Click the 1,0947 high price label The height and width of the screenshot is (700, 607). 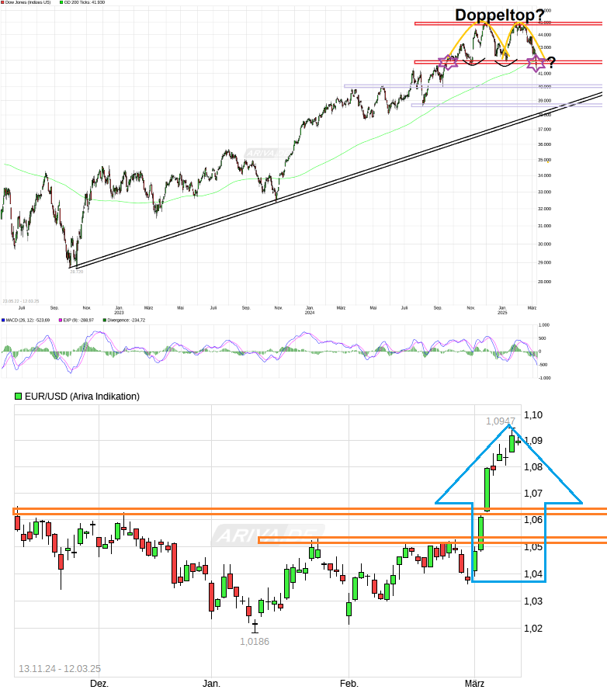(501, 421)
